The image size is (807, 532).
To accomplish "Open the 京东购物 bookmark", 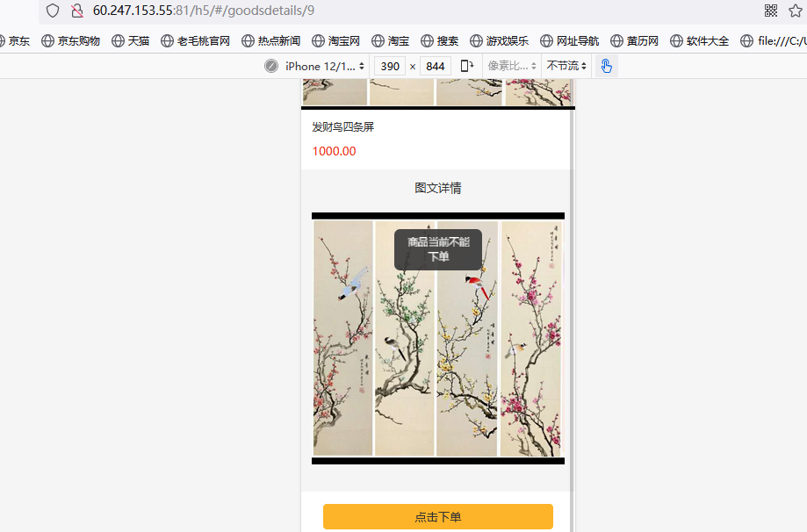I will [x=71, y=40].
